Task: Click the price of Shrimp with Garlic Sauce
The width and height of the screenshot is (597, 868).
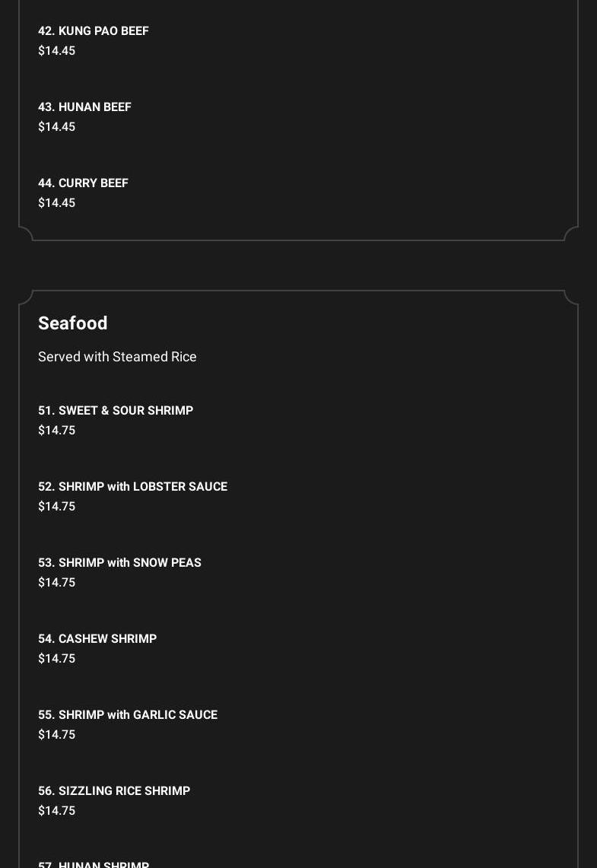Action: pyautogui.click(x=57, y=735)
